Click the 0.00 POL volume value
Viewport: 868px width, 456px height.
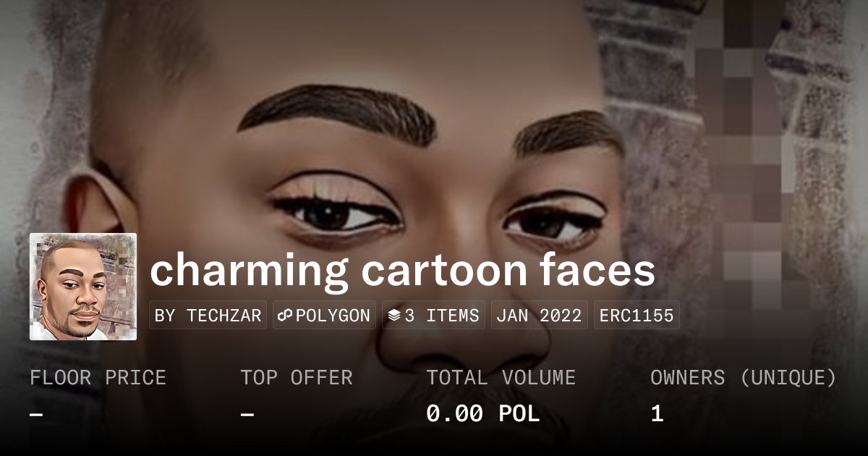point(482,414)
